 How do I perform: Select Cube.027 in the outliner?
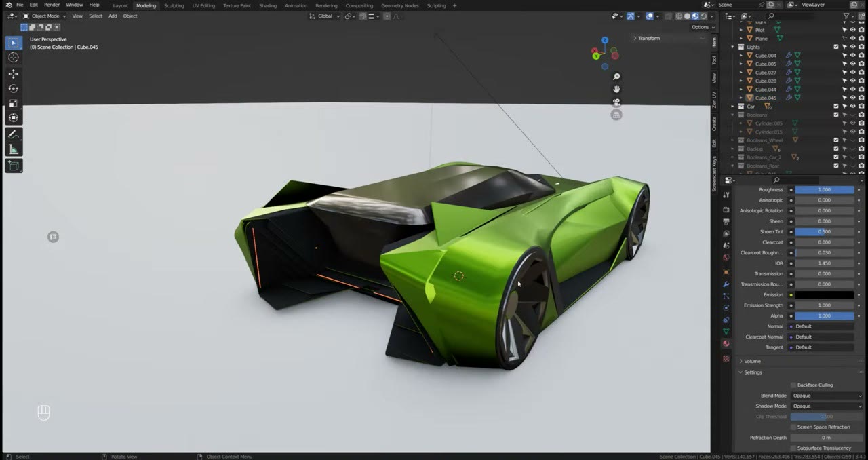pos(766,73)
